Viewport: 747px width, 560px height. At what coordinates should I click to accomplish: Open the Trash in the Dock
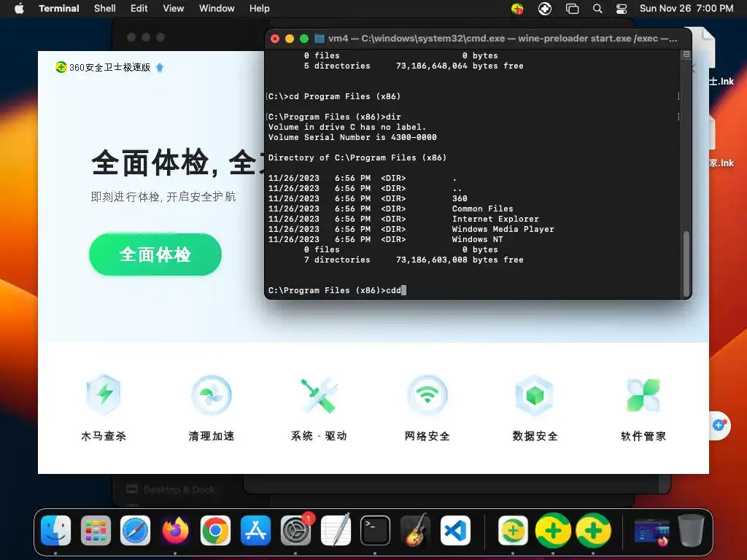[691, 531]
